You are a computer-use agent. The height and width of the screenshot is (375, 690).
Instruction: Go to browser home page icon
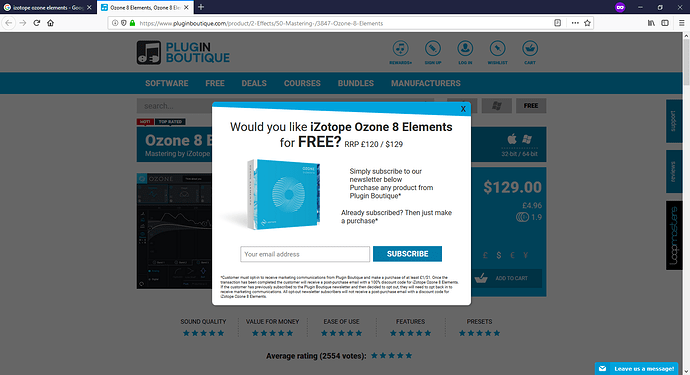[x=50, y=23]
